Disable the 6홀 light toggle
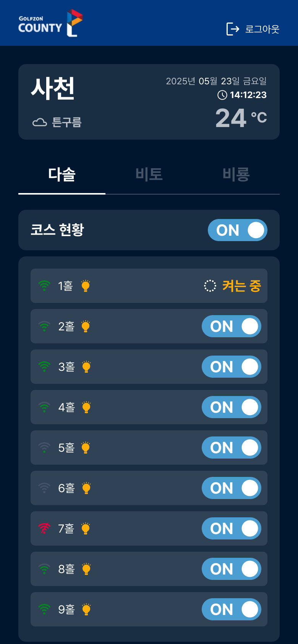The width and height of the screenshot is (298, 644). tap(231, 488)
